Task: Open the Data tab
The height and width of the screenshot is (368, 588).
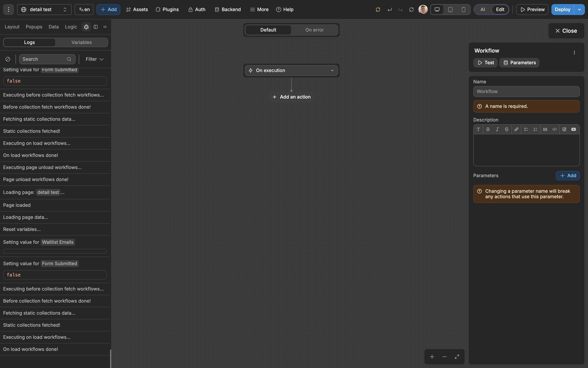Action: pos(53,27)
